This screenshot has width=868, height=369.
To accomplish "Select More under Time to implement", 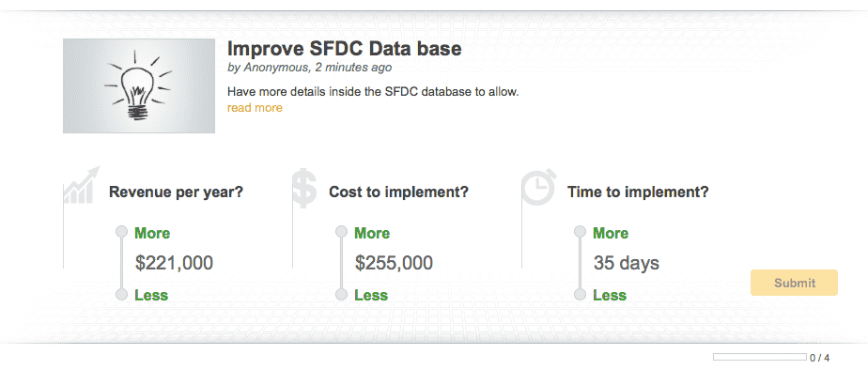I will click(611, 233).
